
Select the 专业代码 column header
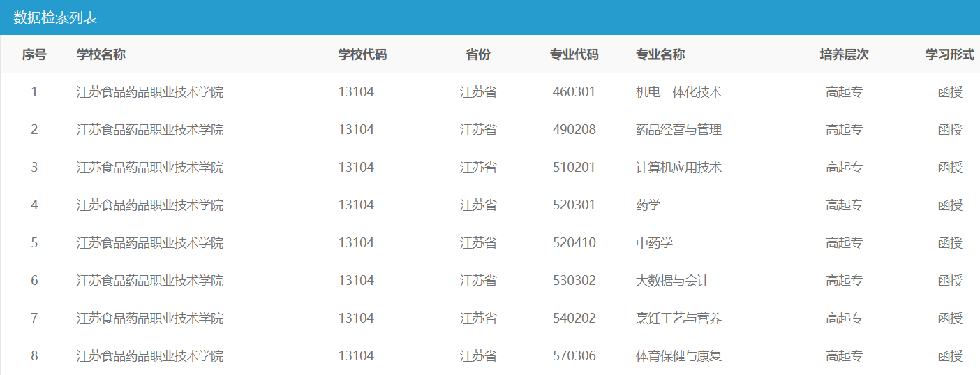[574, 54]
